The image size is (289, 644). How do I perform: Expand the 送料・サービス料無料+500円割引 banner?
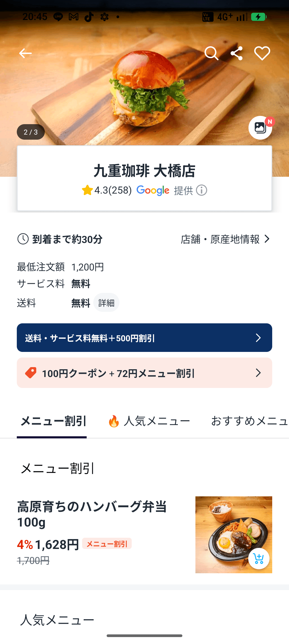(144, 338)
